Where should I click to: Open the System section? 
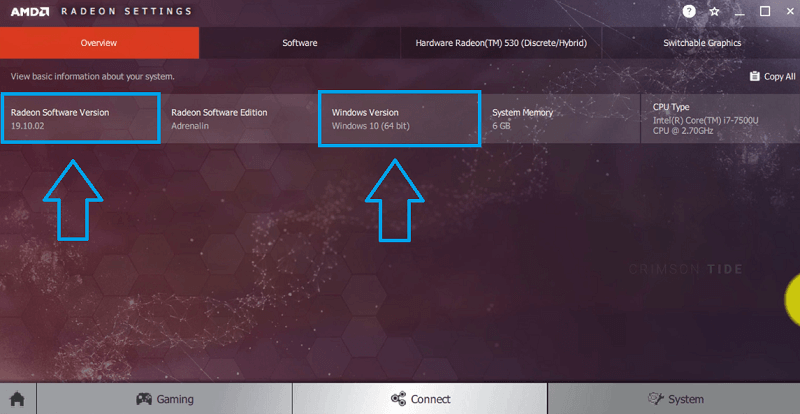pyautogui.click(x=674, y=399)
